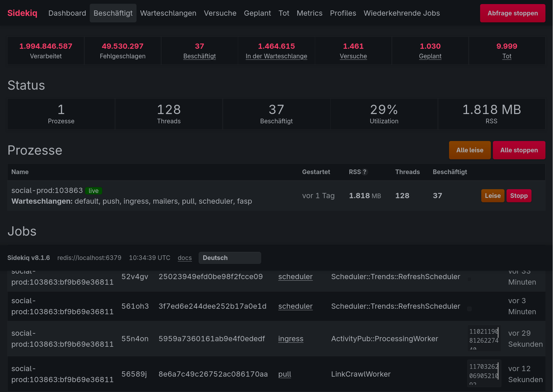The image size is (553, 392).
Task: Click the vor 12 Sekunden time cell
Action: [525, 374]
